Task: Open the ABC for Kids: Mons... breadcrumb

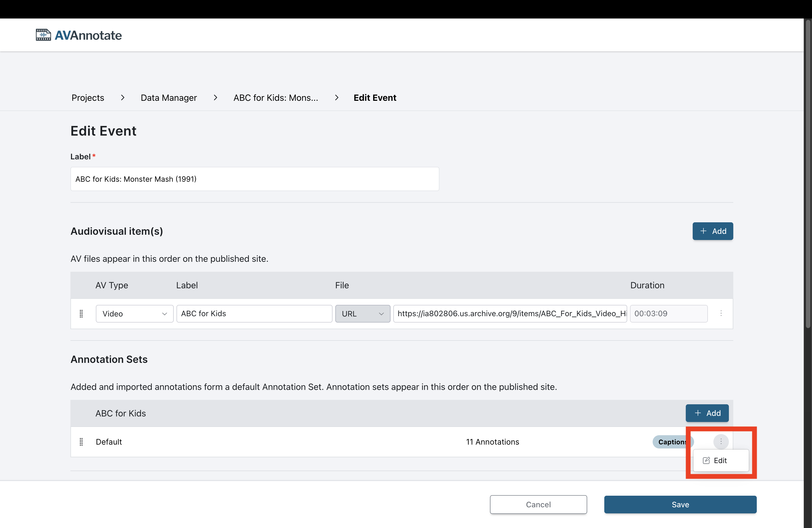Action: pos(275,97)
